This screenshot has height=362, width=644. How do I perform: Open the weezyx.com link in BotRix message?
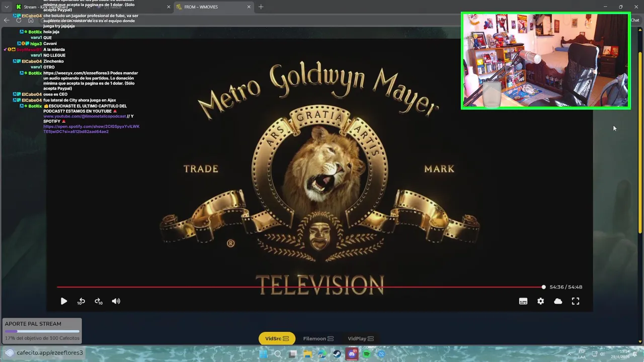click(x=76, y=73)
